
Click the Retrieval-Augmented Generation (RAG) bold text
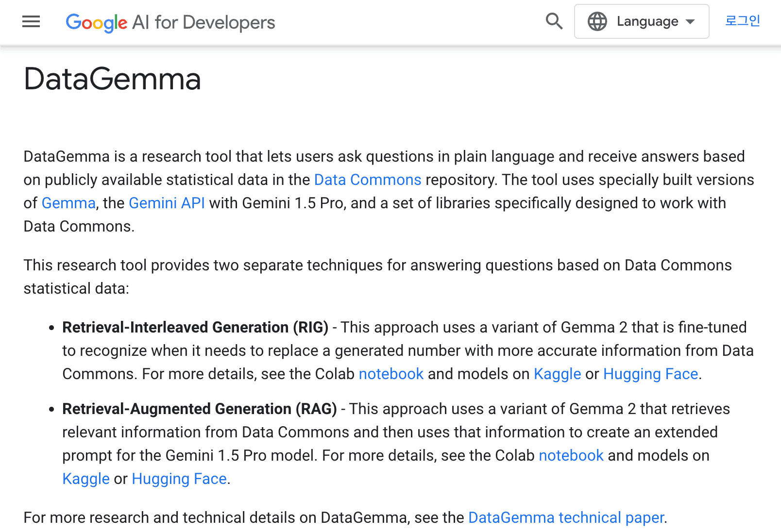coord(200,409)
